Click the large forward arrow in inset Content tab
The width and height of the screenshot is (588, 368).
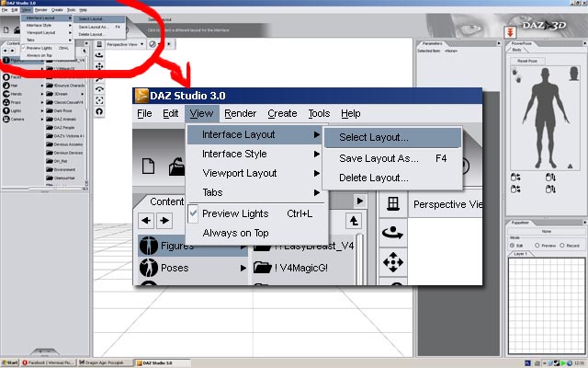click(164, 221)
